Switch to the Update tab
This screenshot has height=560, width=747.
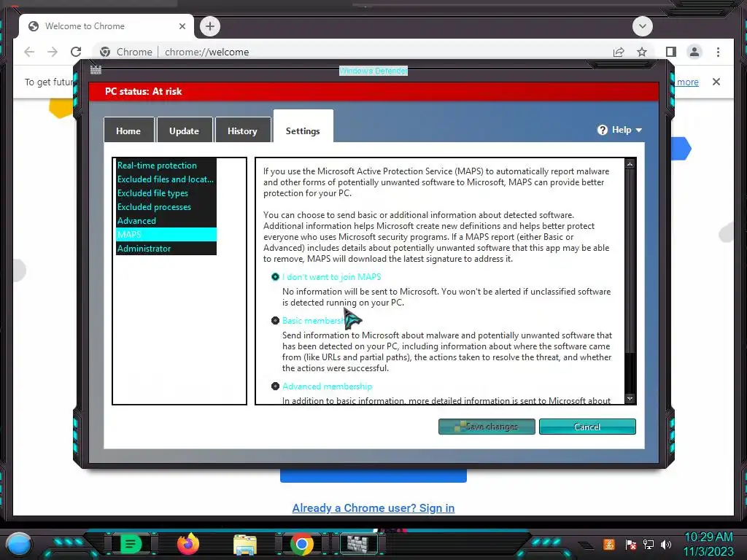pyautogui.click(x=185, y=131)
